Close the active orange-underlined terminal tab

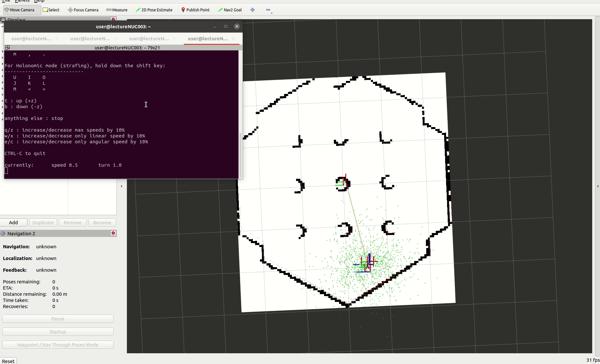click(x=233, y=38)
